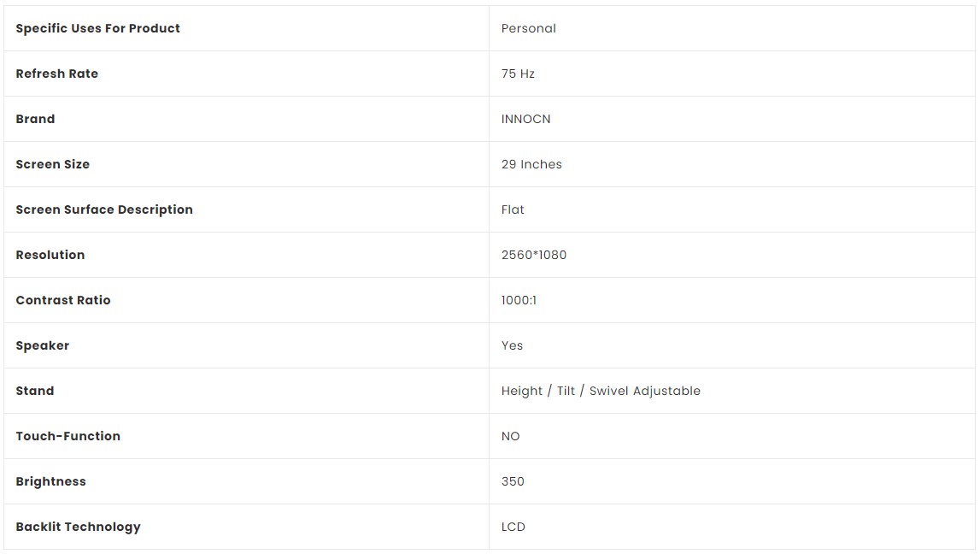Click the Speaker row label
This screenshot has height=554, width=980.
coord(43,345)
